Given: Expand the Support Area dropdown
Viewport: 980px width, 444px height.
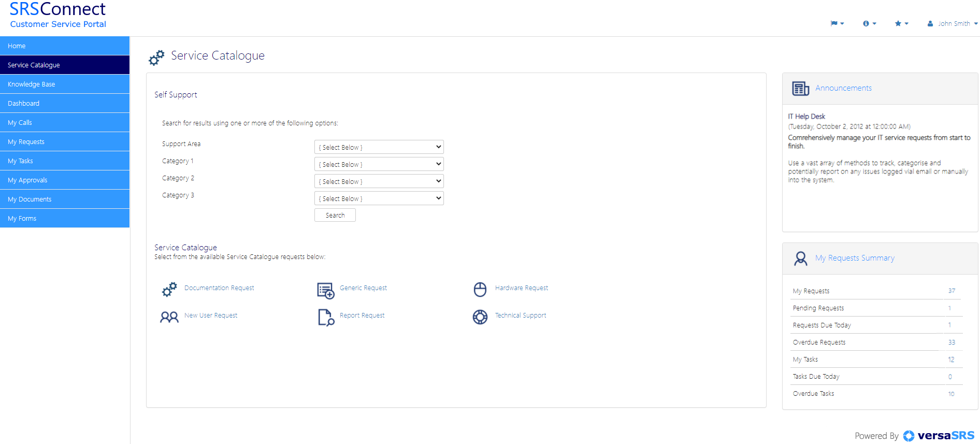Looking at the screenshot, I should (x=379, y=147).
